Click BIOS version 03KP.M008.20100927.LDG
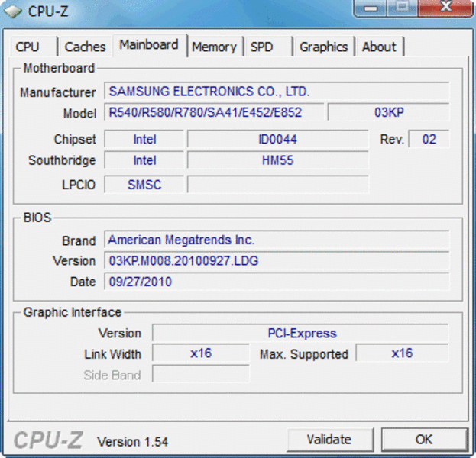Image resolution: width=476 pixels, height=458 pixels. click(x=277, y=260)
